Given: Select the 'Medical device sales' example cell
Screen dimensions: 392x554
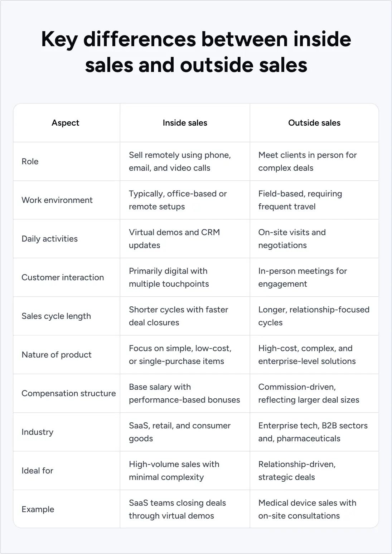Looking at the screenshot, I should tap(307, 509).
